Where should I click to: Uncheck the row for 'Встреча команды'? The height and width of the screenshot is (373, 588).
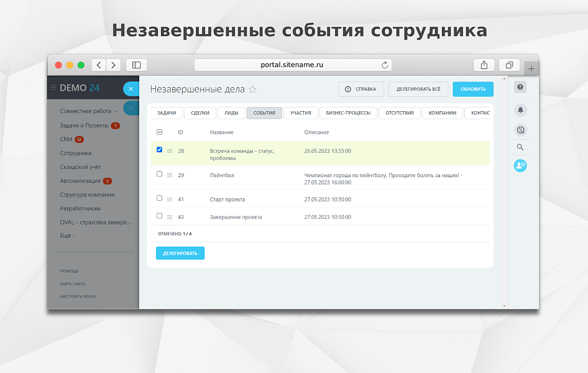pyautogui.click(x=159, y=149)
